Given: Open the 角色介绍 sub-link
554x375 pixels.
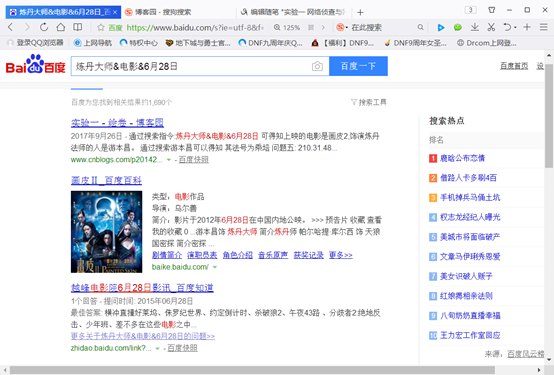Looking at the screenshot, I should pyautogui.click(x=238, y=255).
